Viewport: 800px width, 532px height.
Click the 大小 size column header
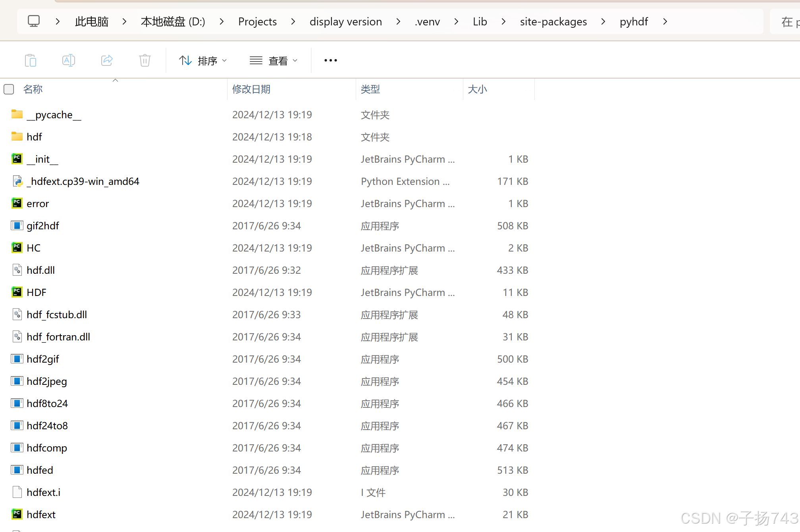click(x=477, y=89)
